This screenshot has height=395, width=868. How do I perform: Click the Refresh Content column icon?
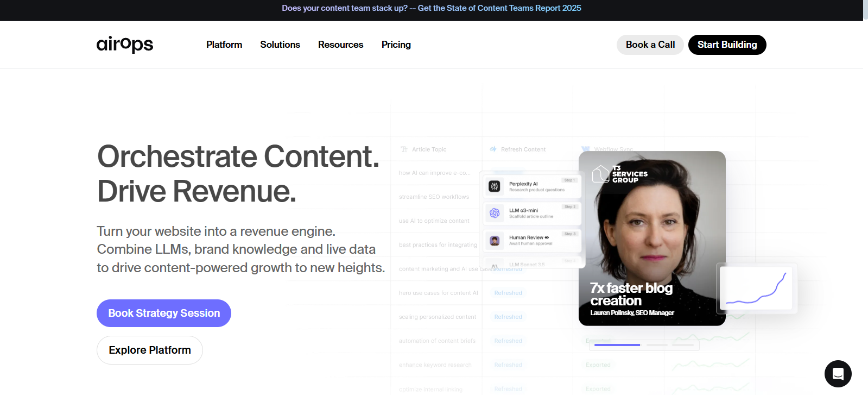pos(493,149)
